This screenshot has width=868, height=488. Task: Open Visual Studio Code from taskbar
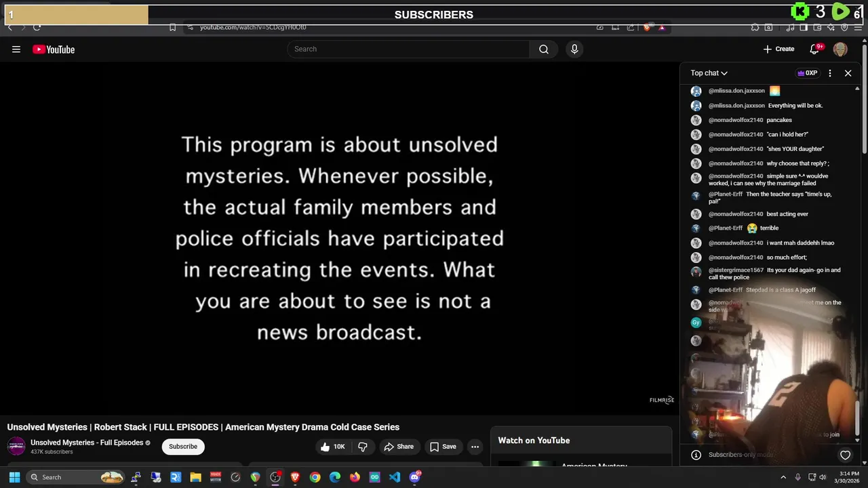(x=395, y=477)
